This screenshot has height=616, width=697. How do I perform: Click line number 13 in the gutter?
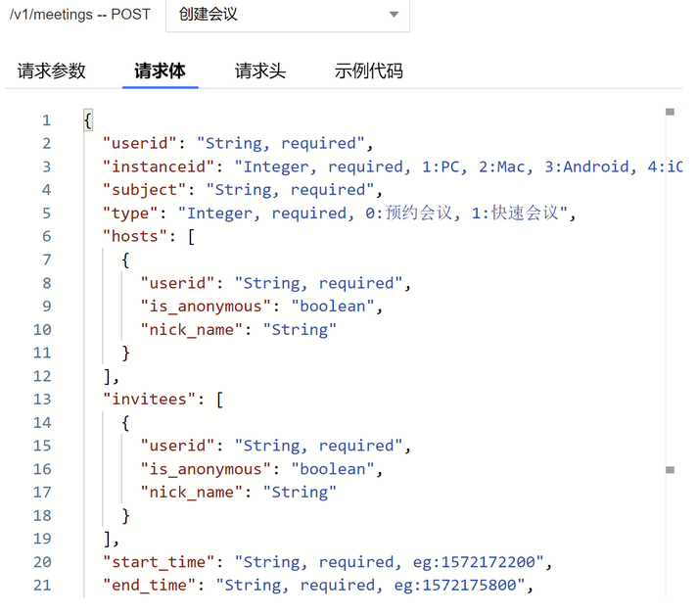pyautogui.click(x=42, y=399)
